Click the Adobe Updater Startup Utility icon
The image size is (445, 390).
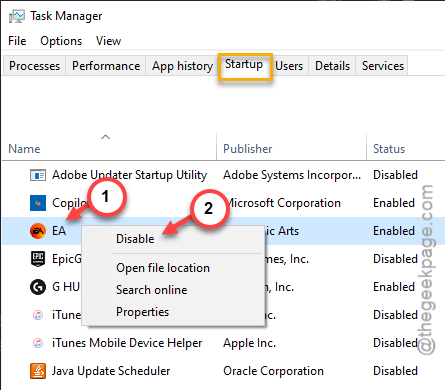38,175
